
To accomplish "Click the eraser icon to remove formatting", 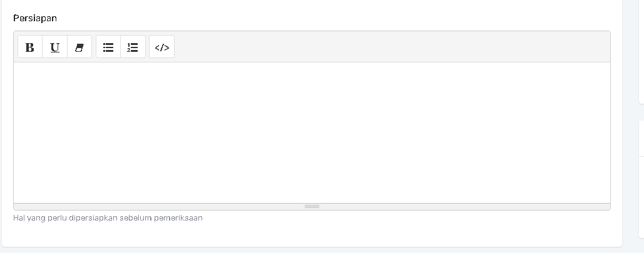I will pos(79,47).
